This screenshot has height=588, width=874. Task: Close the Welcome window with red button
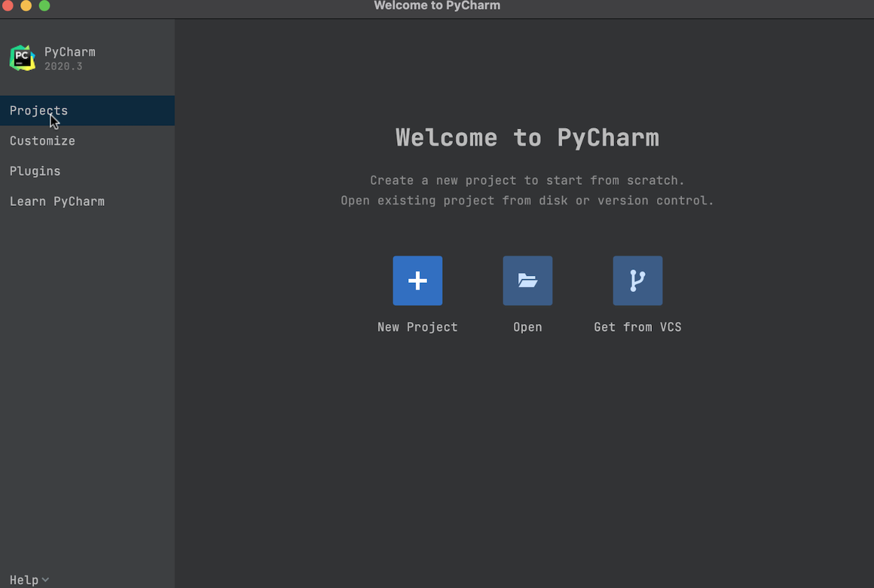tap(8, 6)
